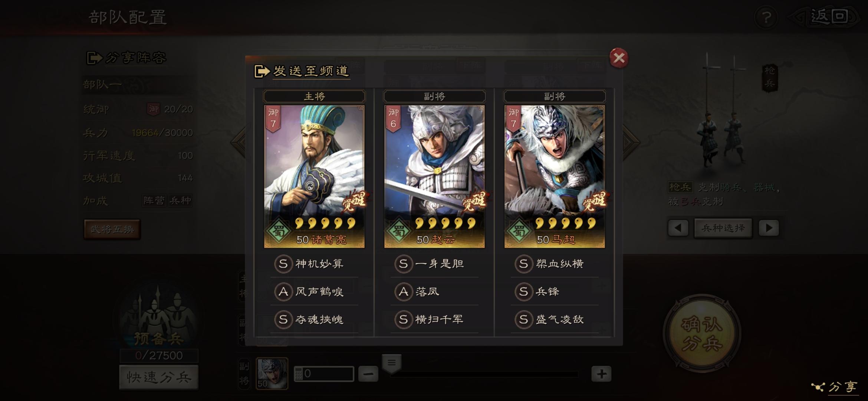Viewport: 868px width, 401px height.
Task: Click the 分享阵容 share lineup icon
Action: tap(94, 58)
